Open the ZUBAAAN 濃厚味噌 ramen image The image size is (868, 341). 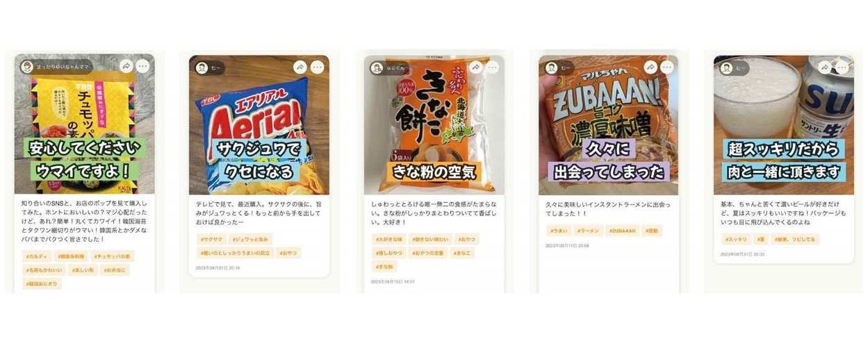pyautogui.click(x=609, y=125)
